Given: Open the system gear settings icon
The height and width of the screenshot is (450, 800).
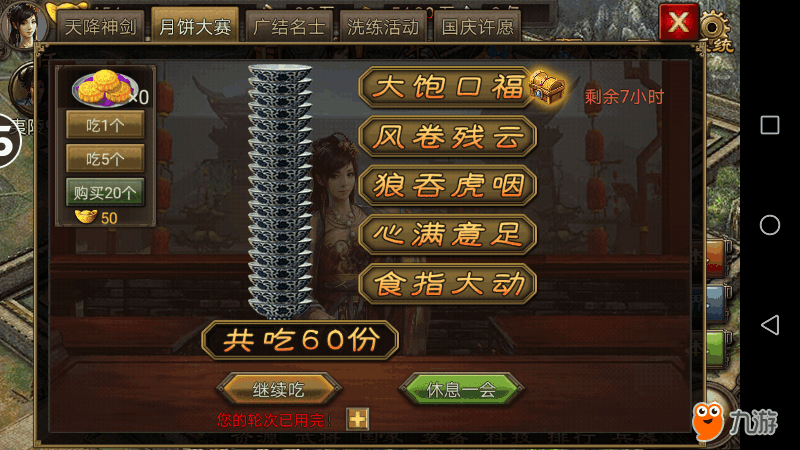Looking at the screenshot, I should 713,27.
